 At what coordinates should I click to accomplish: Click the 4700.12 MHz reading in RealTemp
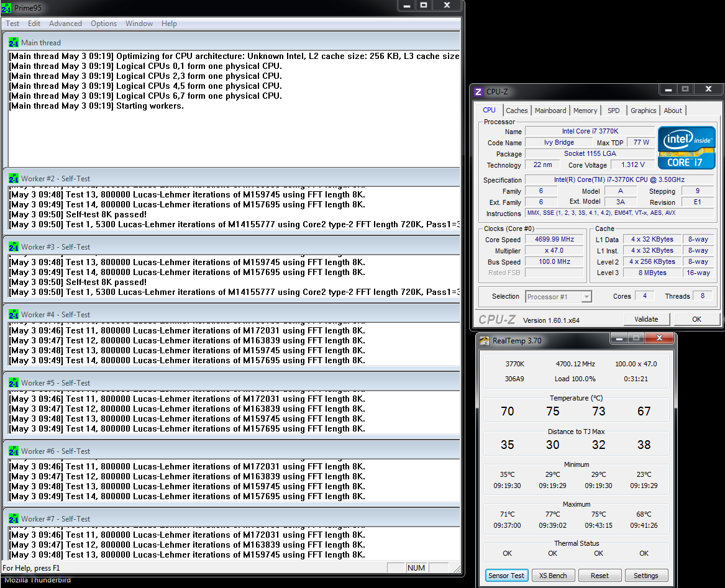pyautogui.click(x=575, y=364)
